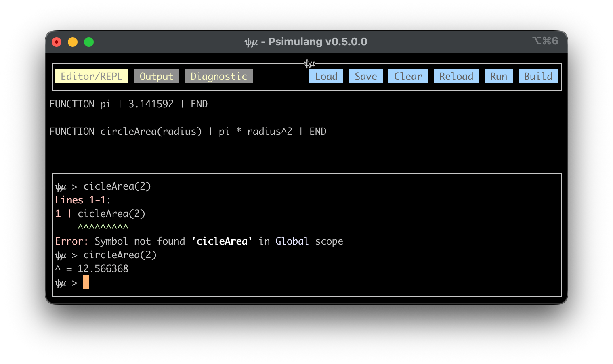This screenshot has width=613, height=364.
Task: Minimize the window with yellow button
Action: point(73,42)
